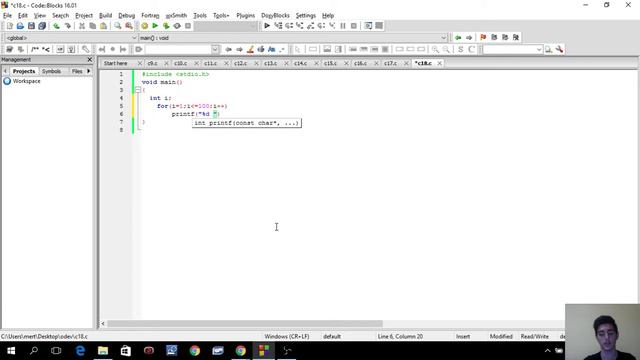640x360 pixels.
Task: Copy the selected text
Action: (x=93, y=26)
